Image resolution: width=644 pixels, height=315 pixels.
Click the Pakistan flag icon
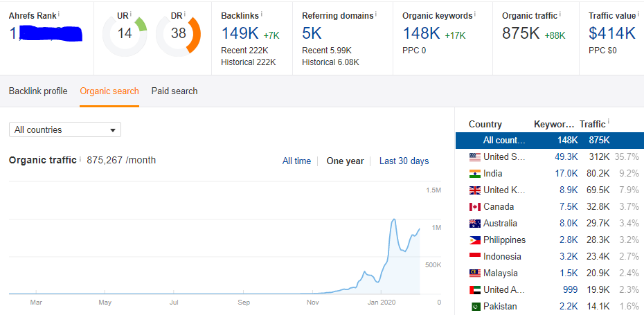475,307
